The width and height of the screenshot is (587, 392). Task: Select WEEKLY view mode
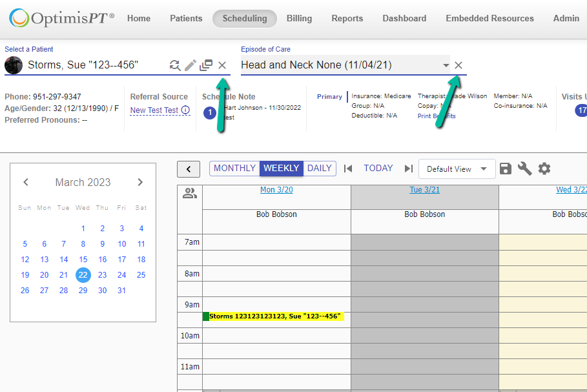(281, 168)
